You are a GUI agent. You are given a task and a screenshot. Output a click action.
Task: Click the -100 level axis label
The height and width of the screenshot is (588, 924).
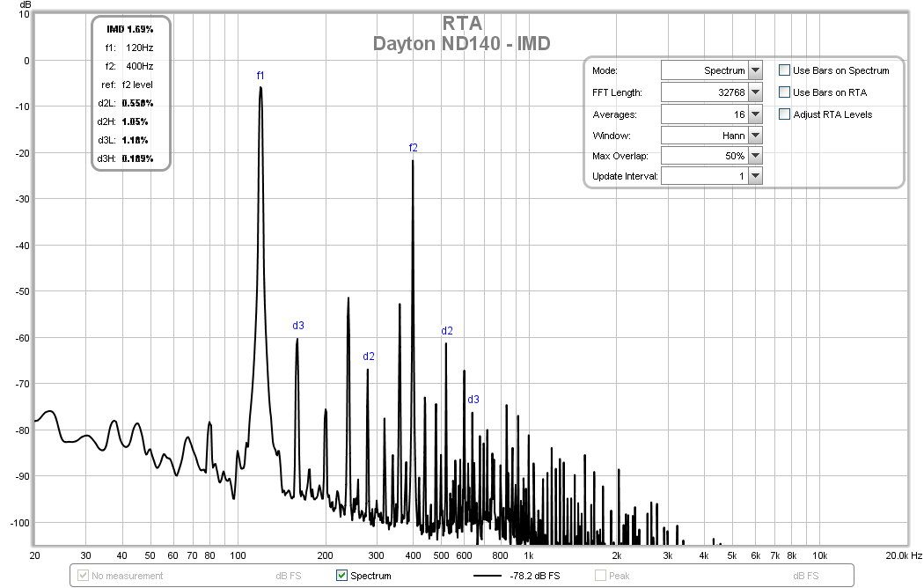pyautogui.click(x=20, y=523)
